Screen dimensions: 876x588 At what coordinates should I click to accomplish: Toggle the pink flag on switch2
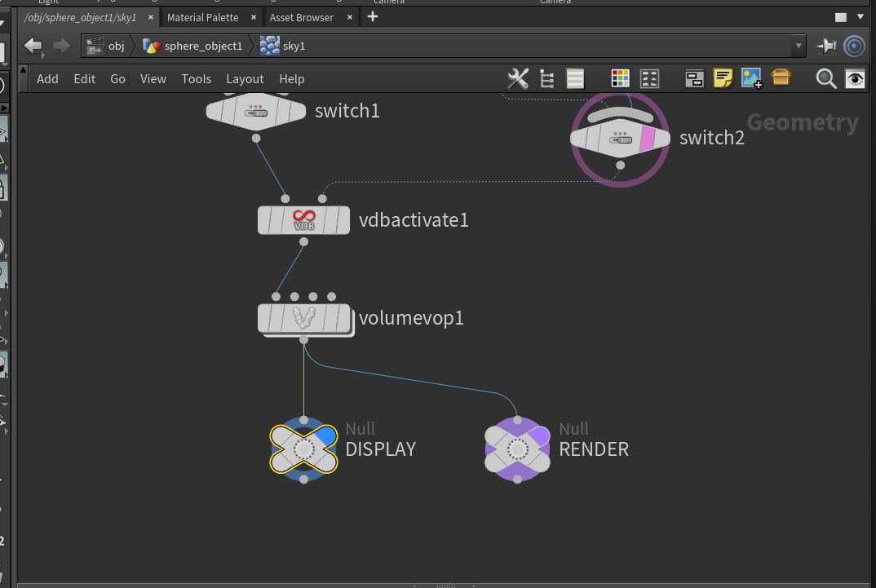tap(647, 139)
